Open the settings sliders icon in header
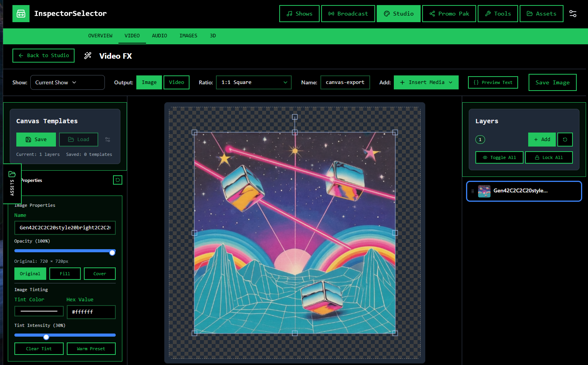588x365 pixels. click(572, 14)
